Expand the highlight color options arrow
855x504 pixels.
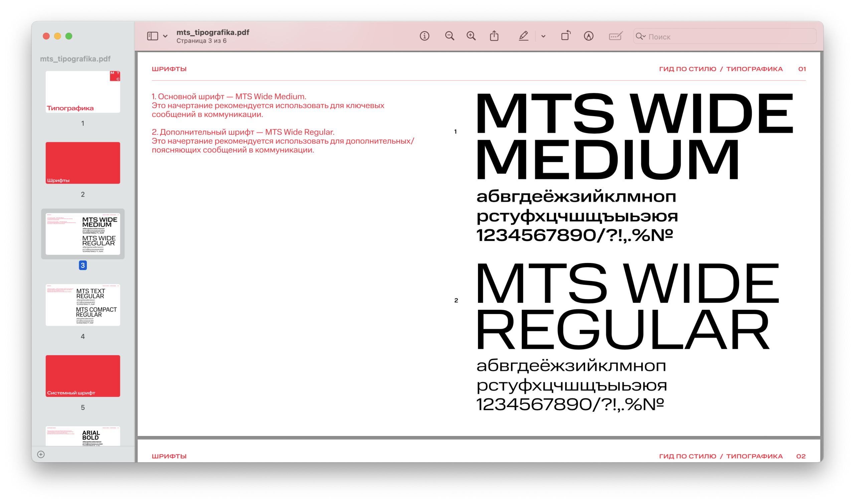click(543, 36)
